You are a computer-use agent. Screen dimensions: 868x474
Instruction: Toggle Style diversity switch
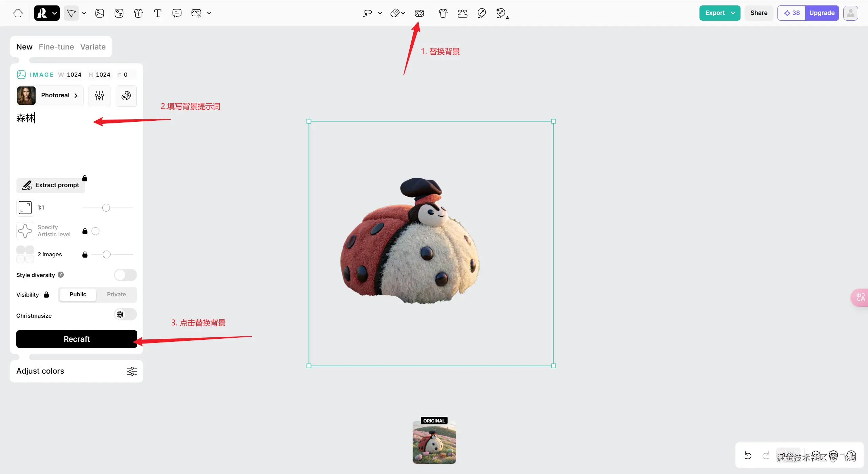[125, 275]
